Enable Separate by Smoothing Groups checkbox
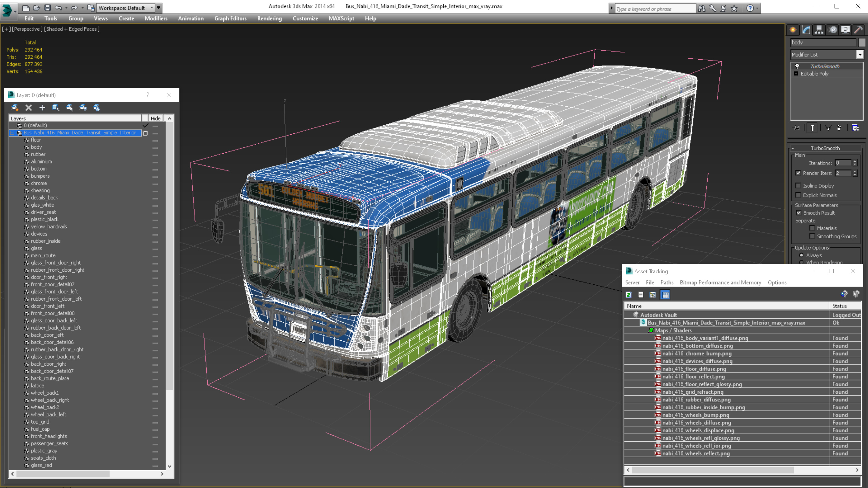Image resolution: width=868 pixels, height=488 pixels. click(813, 236)
